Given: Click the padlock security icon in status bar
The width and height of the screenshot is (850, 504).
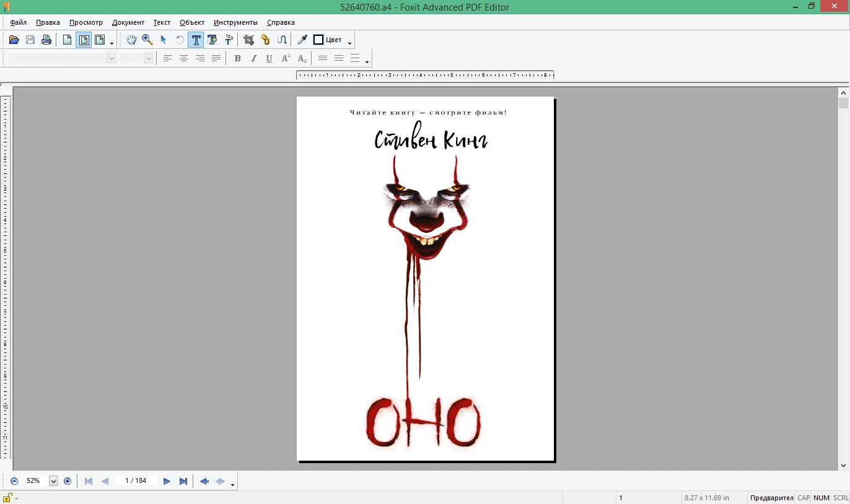Looking at the screenshot, I should pyautogui.click(x=9, y=497).
